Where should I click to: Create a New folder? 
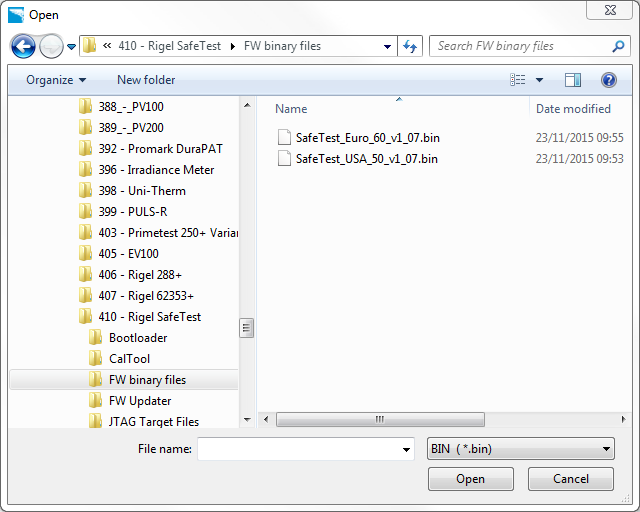point(146,80)
